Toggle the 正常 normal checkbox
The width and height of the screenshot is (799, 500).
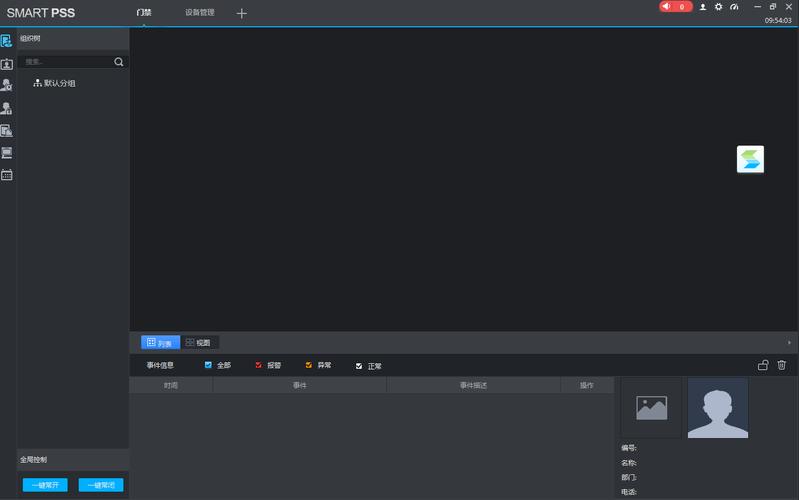pyautogui.click(x=359, y=366)
